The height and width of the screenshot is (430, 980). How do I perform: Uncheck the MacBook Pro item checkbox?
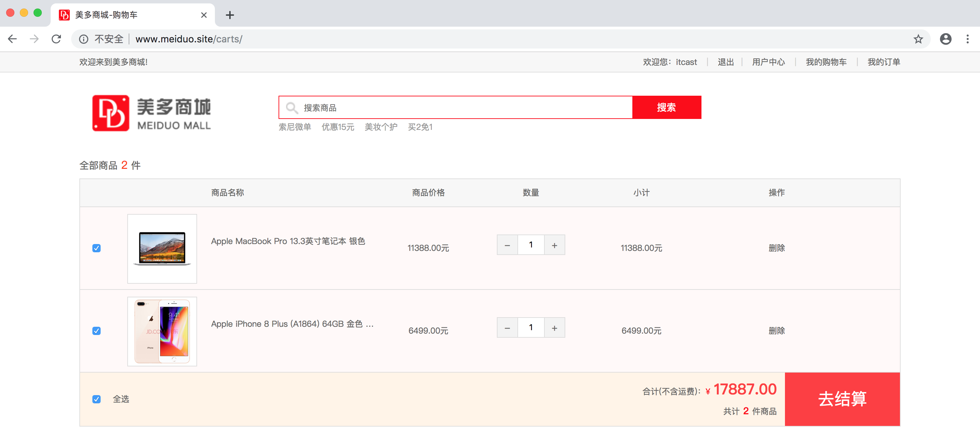[x=96, y=248]
